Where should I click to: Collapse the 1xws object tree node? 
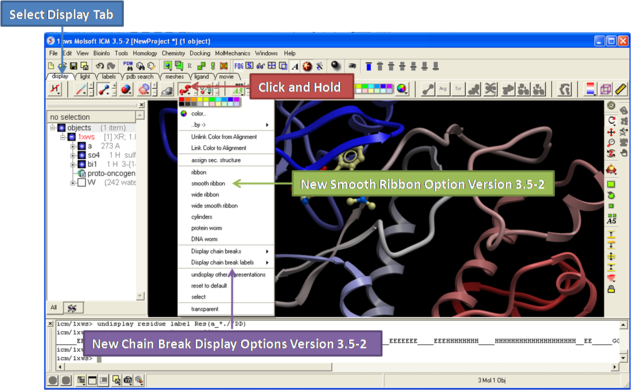63,137
